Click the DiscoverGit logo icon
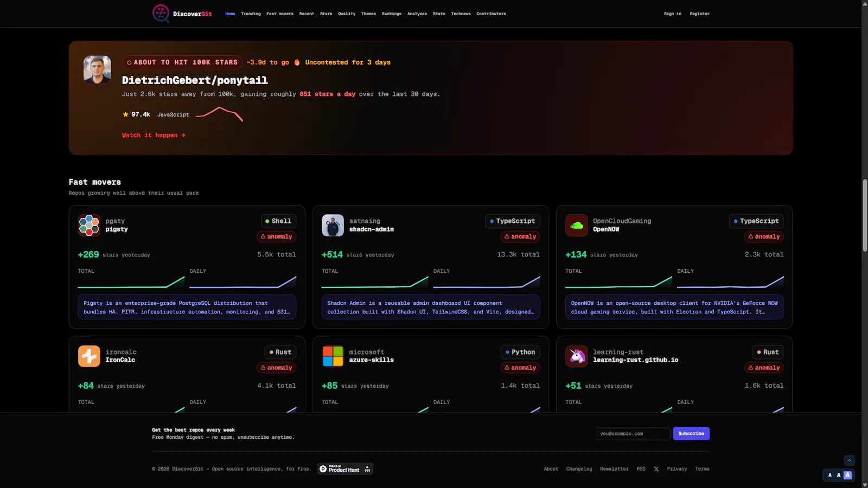The height and width of the screenshot is (488, 868). (x=161, y=14)
